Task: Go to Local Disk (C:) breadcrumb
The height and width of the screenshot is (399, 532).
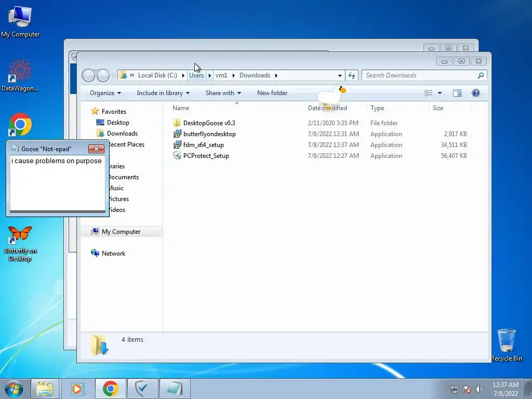Action: coord(157,75)
